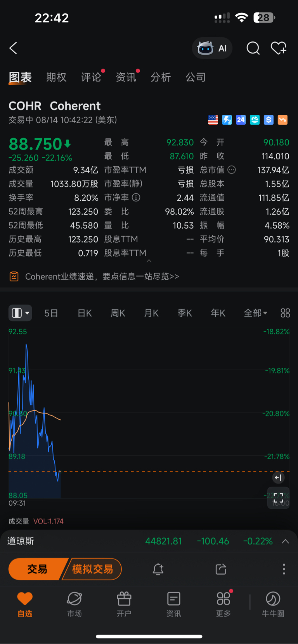Image resolution: width=298 pixels, height=644 pixels.
Task: Select 月K chart period
Action: [151, 313]
